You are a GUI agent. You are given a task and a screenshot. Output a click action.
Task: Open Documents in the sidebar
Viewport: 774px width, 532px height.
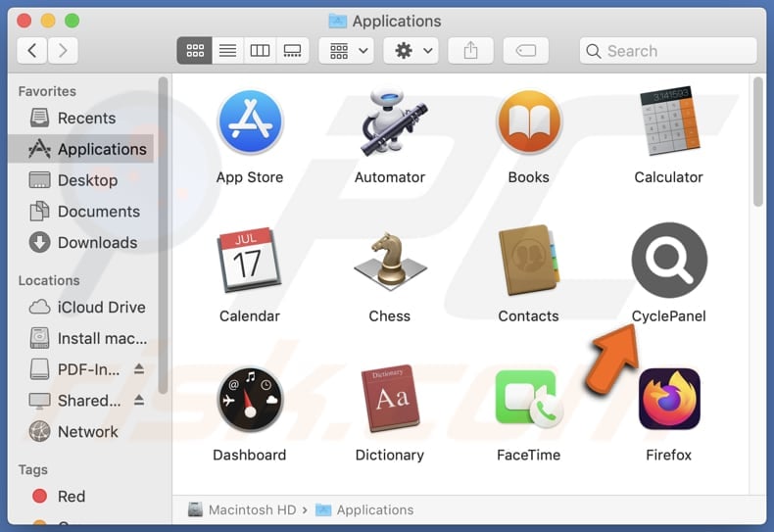click(x=82, y=212)
